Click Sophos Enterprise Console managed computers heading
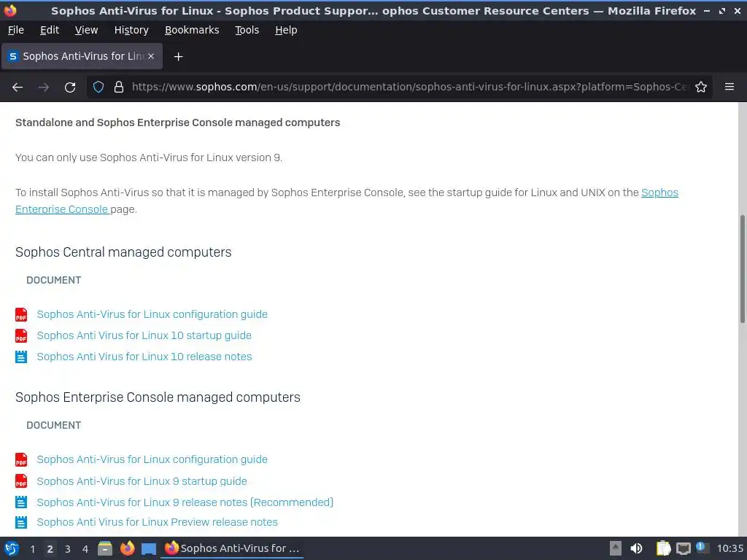This screenshot has width=747, height=560. [158, 397]
